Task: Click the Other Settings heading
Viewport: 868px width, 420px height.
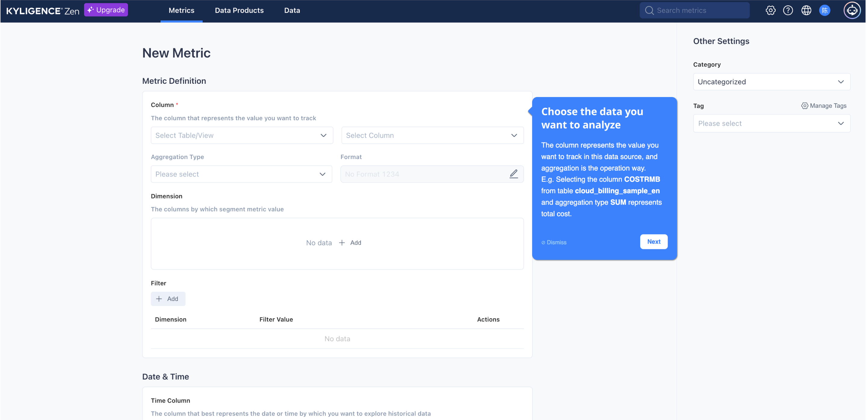Action: 721,41
